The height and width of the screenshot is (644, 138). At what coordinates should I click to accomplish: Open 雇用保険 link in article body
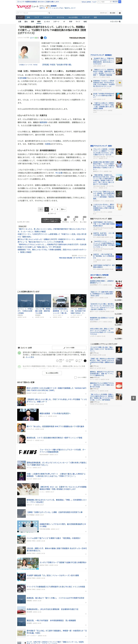43,122
